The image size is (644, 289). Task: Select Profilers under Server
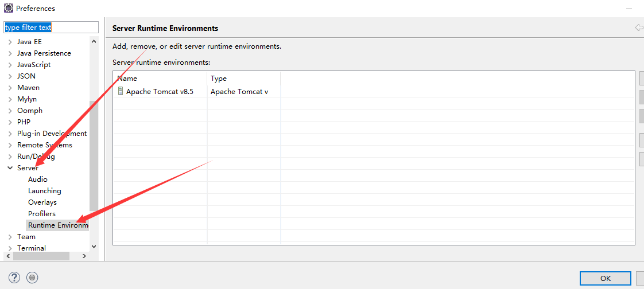pyautogui.click(x=42, y=214)
